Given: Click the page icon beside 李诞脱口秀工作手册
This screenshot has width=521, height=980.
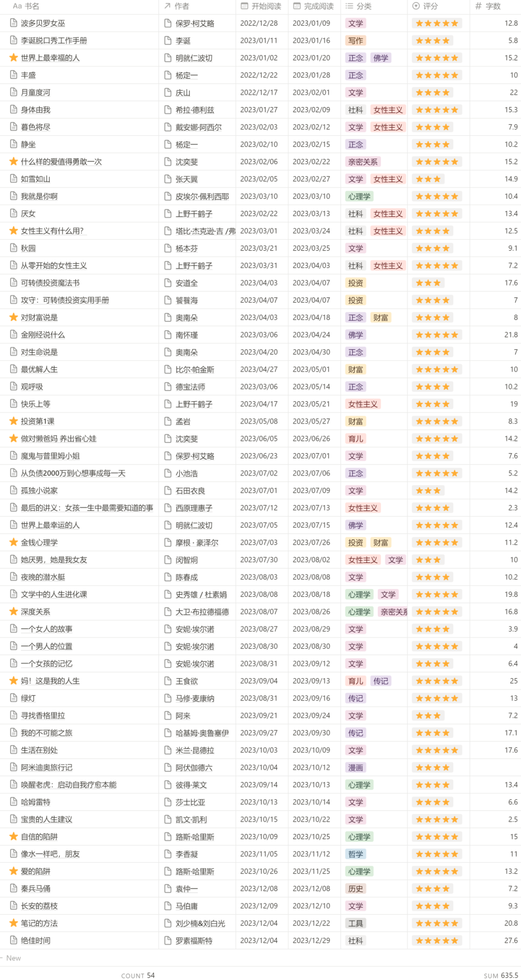Looking at the screenshot, I should click(x=14, y=40).
